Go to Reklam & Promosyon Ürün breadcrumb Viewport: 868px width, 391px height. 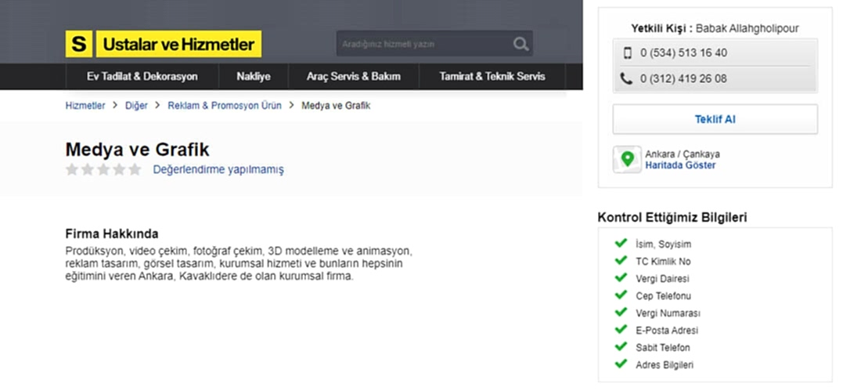click(225, 106)
